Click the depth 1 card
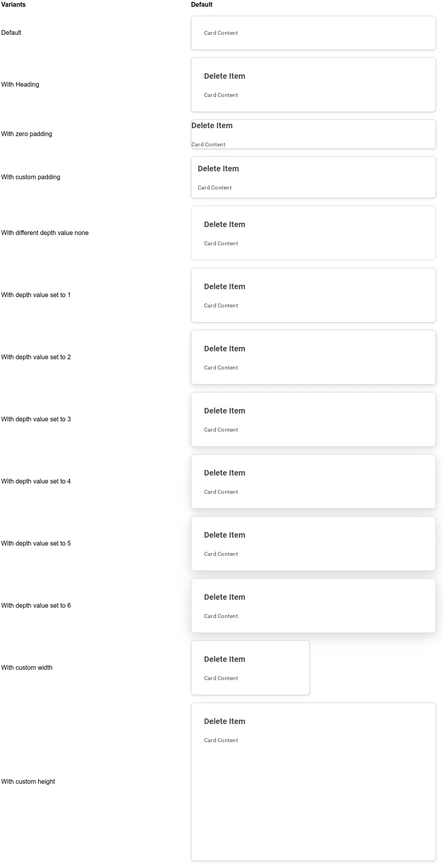443x868 pixels. coord(313,295)
